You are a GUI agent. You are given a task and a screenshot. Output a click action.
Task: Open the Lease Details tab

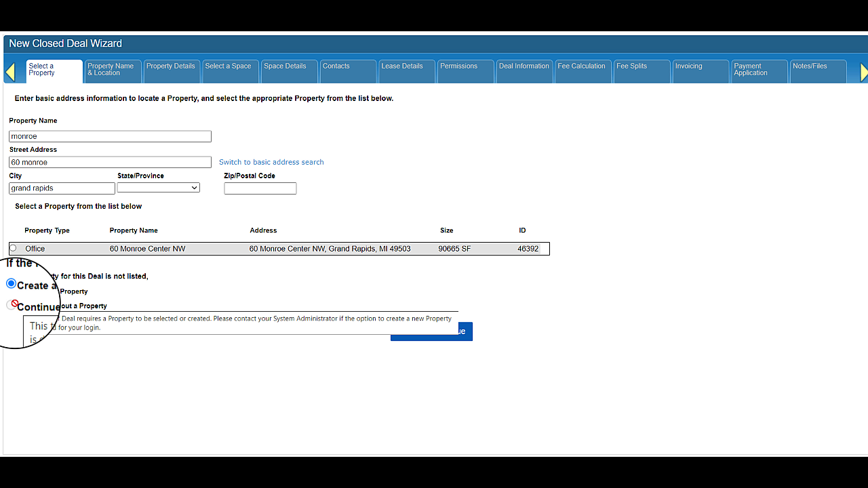coord(406,70)
